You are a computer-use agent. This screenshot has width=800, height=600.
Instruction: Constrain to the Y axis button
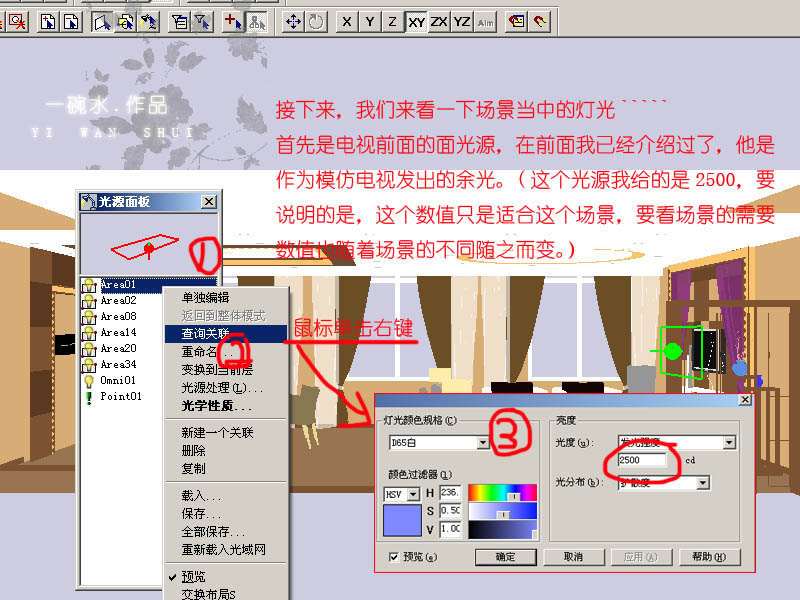370,22
